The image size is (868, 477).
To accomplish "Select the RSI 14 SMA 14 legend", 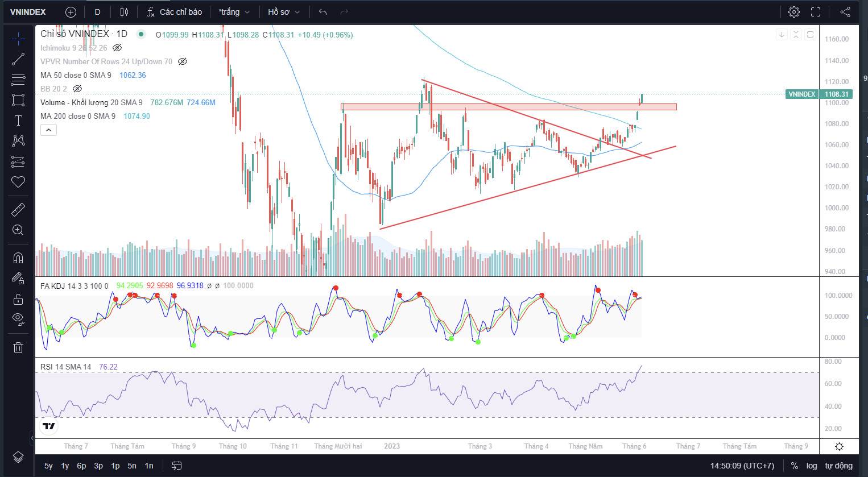I will click(65, 367).
